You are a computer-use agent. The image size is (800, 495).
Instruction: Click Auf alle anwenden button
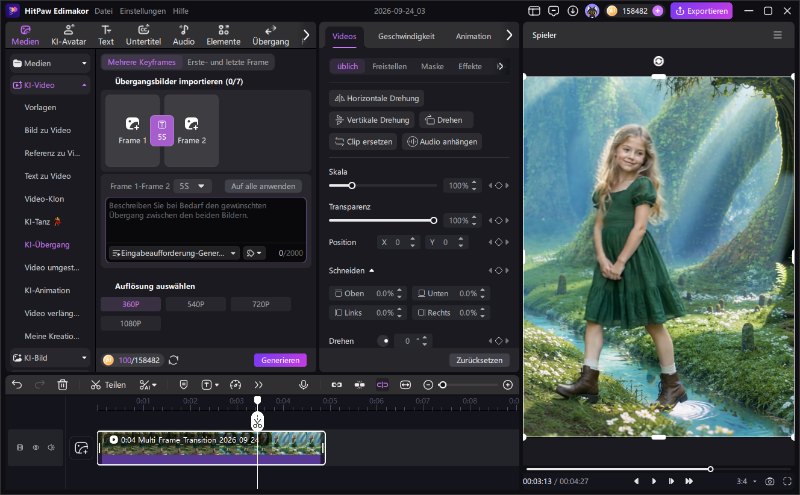(x=263, y=186)
